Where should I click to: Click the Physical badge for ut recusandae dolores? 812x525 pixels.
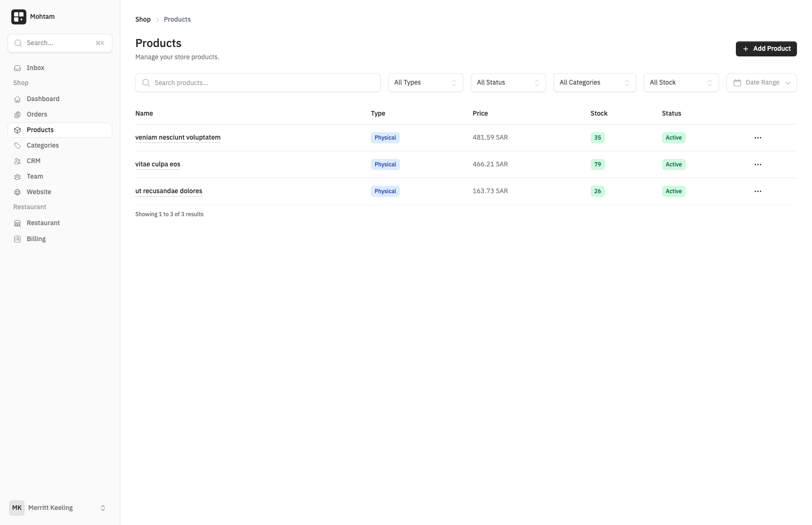(384, 191)
